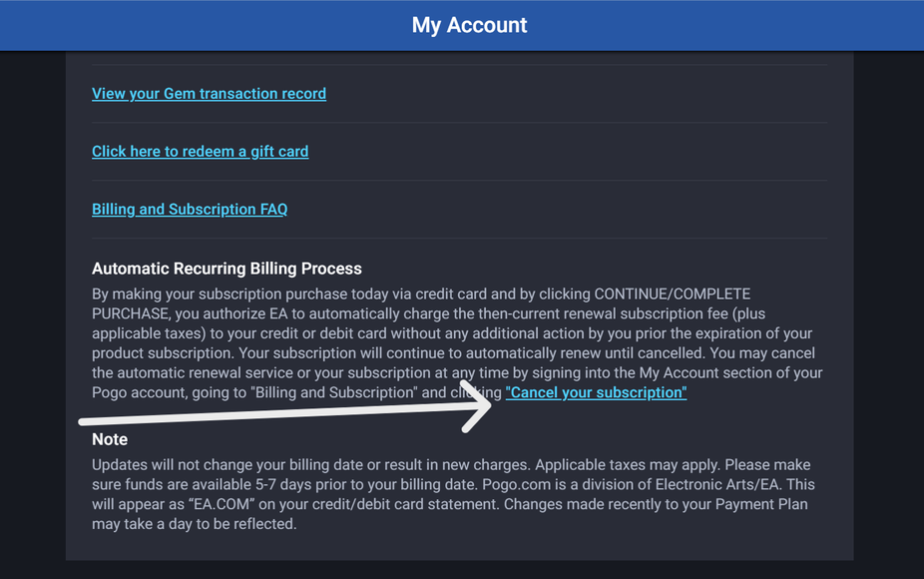Click the "Cancel your subscription" link
Screen dimensions: 924x579
pyautogui.click(x=596, y=393)
